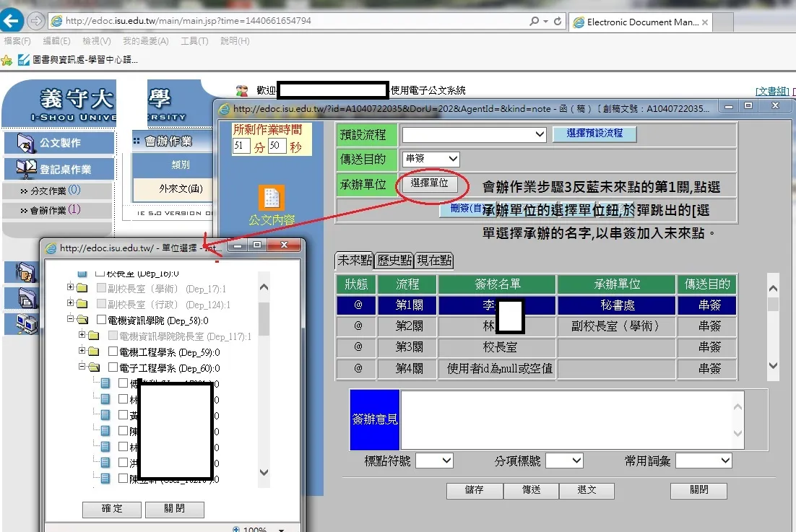This screenshot has height=532, width=796.
Task: Click the 傳送 button
Action: coord(531,490)
